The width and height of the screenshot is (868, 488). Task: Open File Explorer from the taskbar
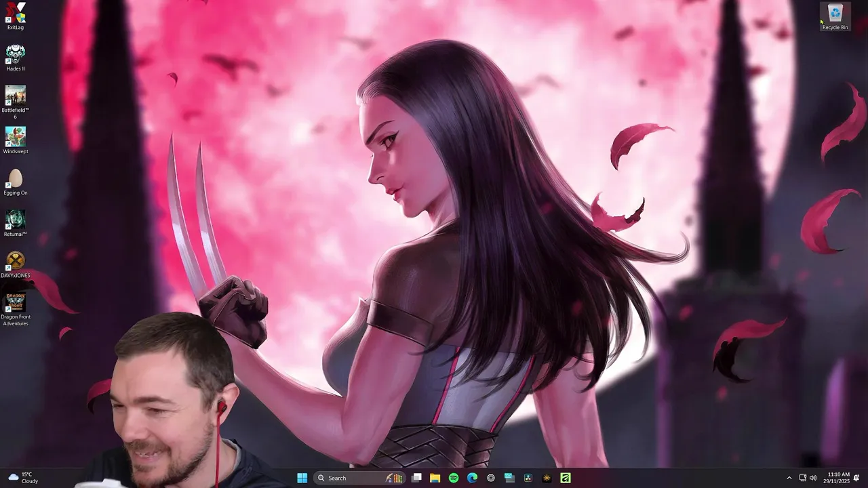pos(435,478)
